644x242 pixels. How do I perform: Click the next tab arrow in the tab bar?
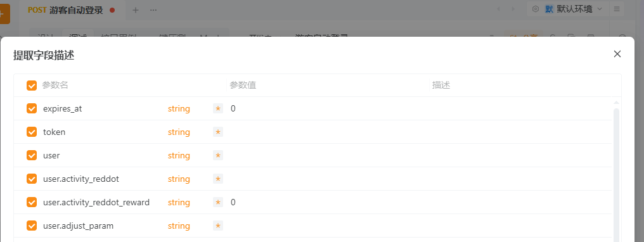pyautogui.click(x=513, y=9)
